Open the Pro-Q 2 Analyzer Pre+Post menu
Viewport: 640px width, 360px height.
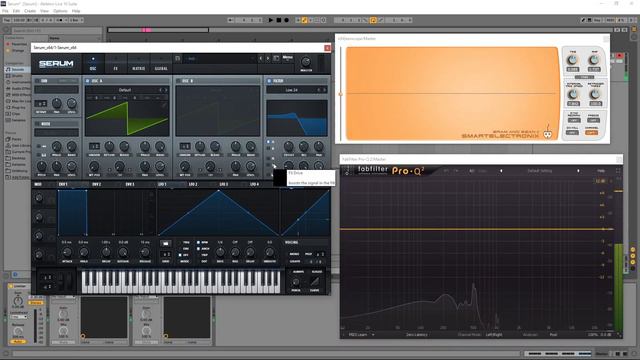coord(553,335)
